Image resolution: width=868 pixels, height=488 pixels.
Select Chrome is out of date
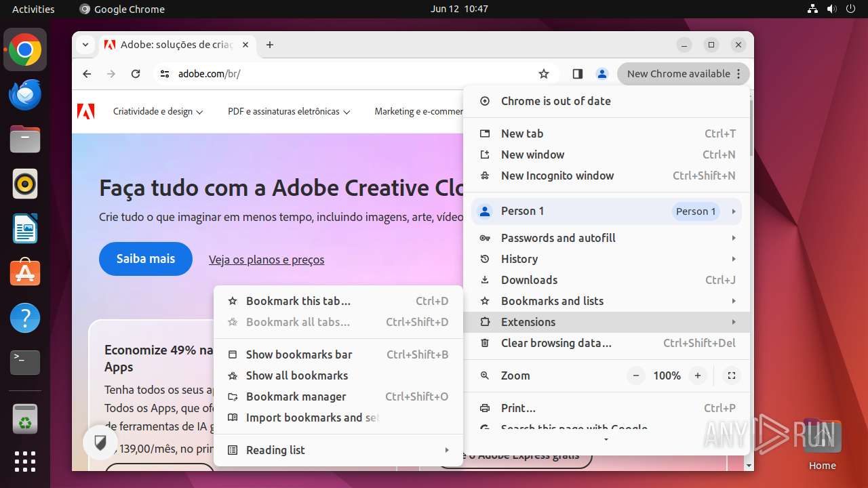tap(607, 101)
